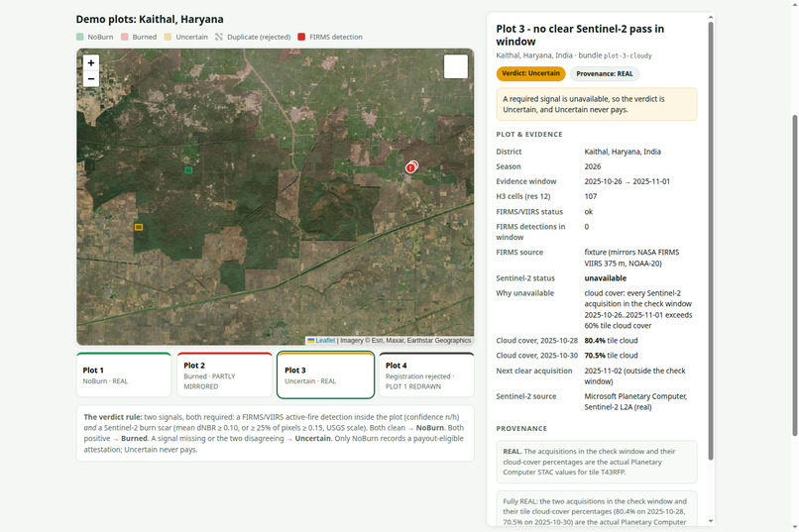Click the detail panel scroll-up arrow
The height and width of the screenshot is (532, 799).
click(711, 17)
